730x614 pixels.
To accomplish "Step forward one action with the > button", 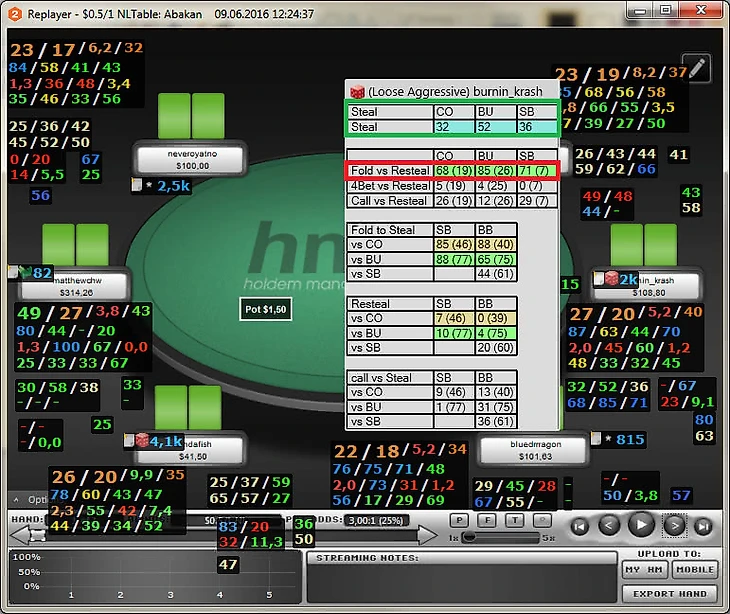I will (x=674, y=526).
